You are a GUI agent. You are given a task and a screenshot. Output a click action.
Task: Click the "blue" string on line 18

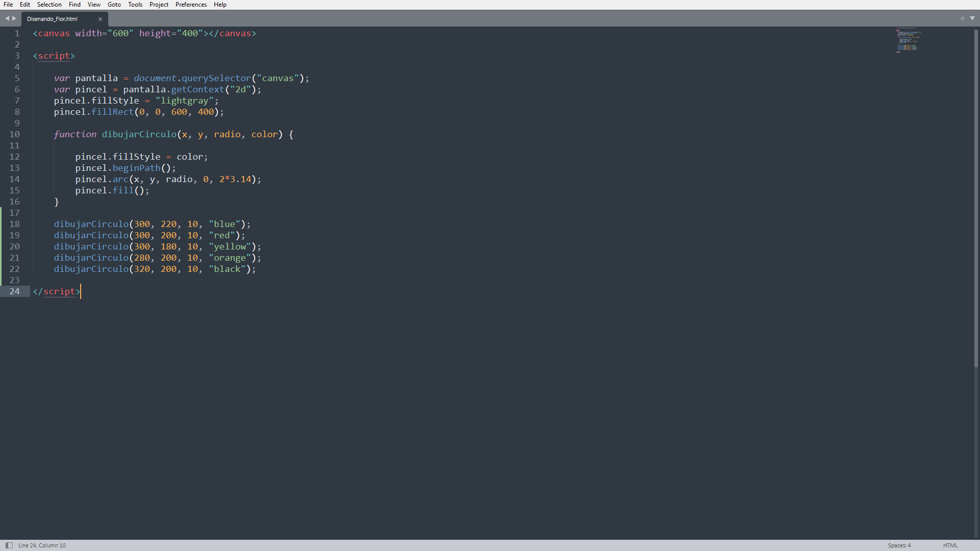click(225, 224)
